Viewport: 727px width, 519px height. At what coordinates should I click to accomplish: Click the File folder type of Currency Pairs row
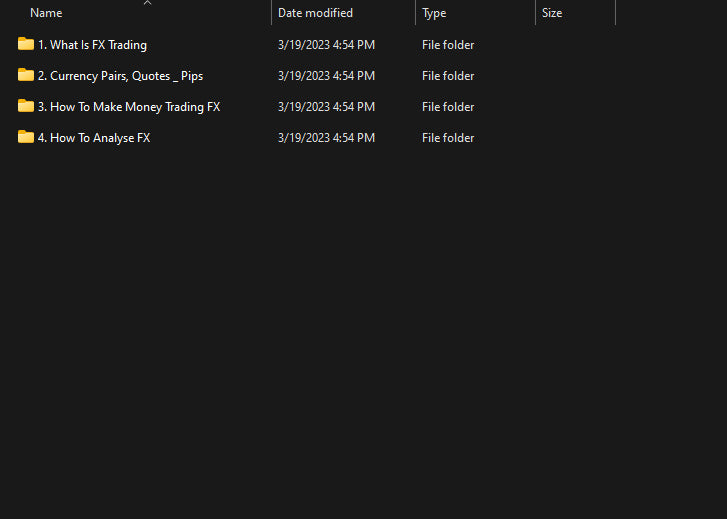pos(448,76)
